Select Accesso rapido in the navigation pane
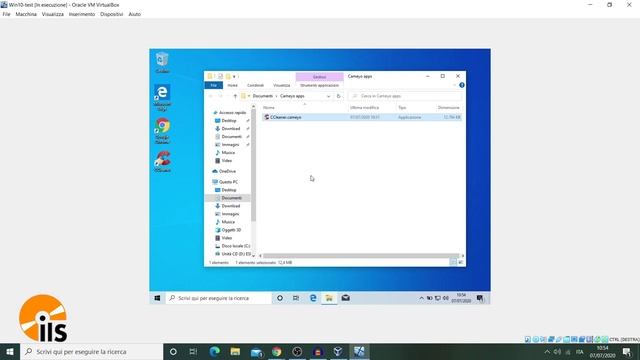The height and width of the screenshot is (360, 640). pos(232,113)
